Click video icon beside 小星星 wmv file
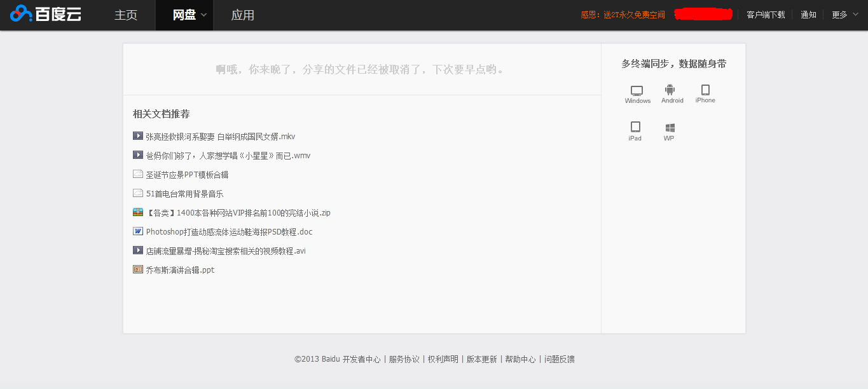The height and width of the screenshot is (389, 868). [138, 155]
